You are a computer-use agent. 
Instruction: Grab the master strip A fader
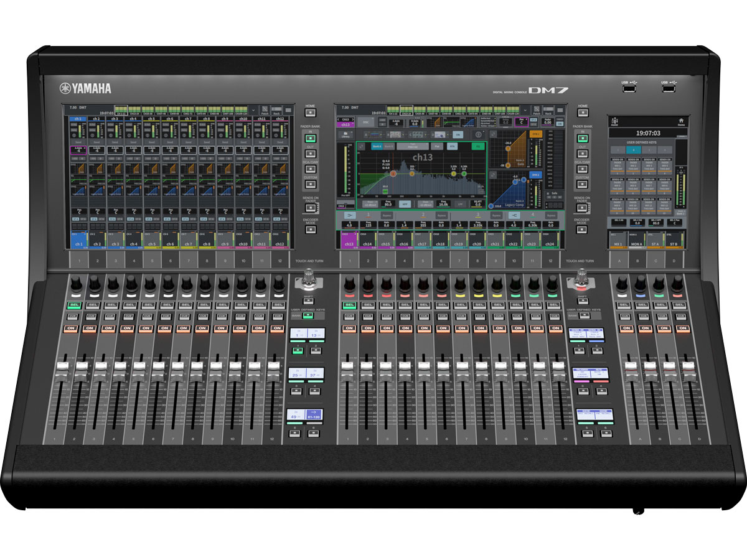point(630,372)
